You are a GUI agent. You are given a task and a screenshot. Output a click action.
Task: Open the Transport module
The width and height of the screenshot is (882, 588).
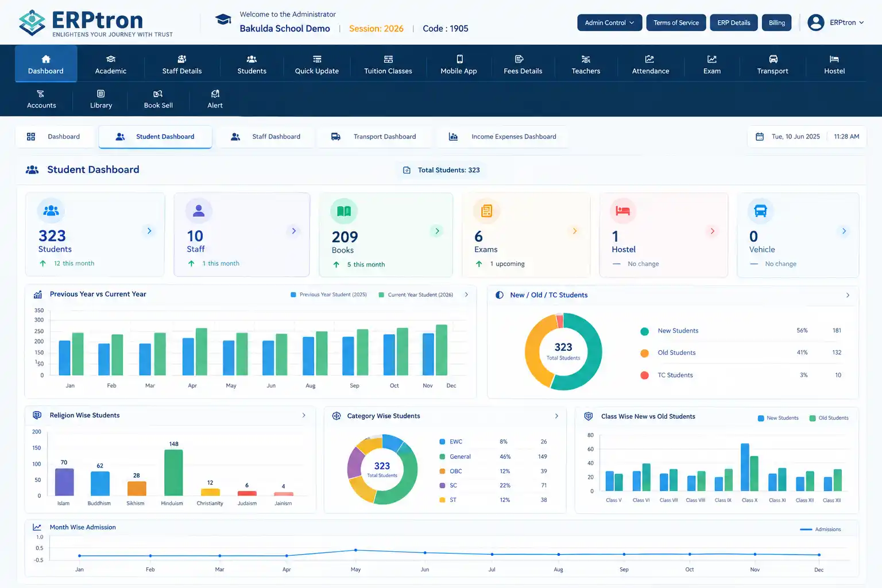[x=773, y=64]
